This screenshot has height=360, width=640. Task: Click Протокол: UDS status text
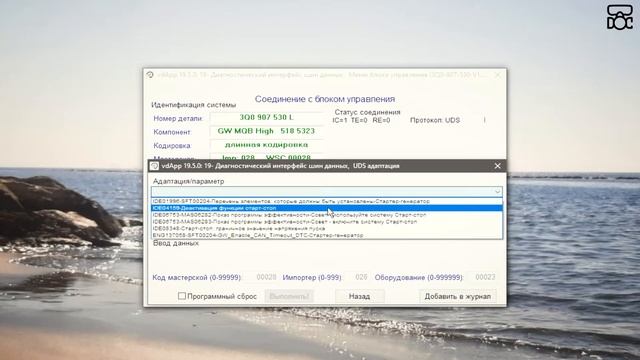tap(435, 120)
